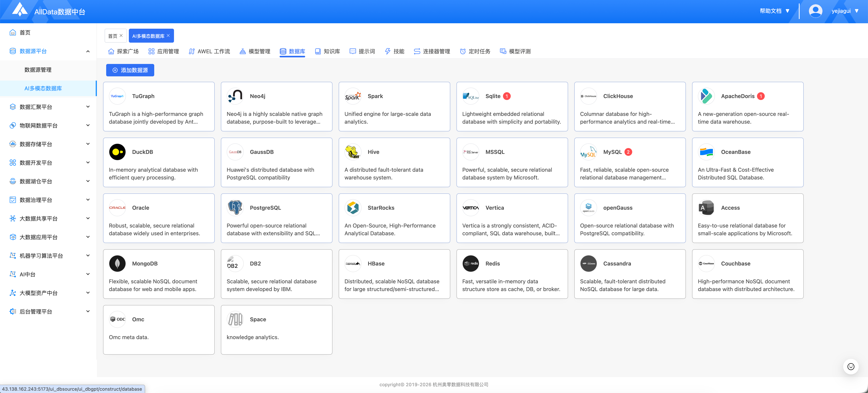
Task: Switch to the 模型管理 tab
Action: [255, 51]
